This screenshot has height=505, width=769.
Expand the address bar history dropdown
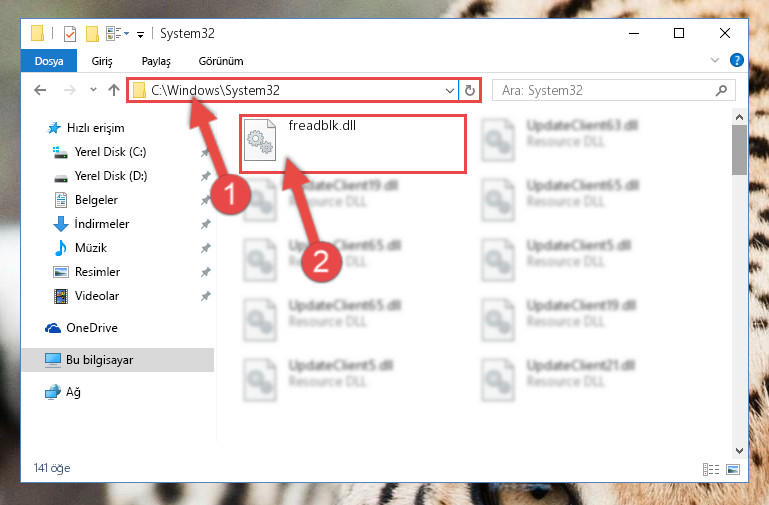pos(449,90)
